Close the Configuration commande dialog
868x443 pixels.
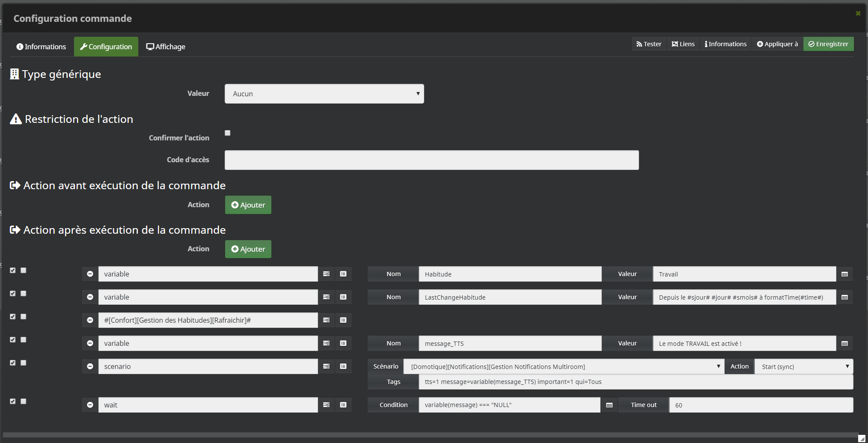click(858, 13)
